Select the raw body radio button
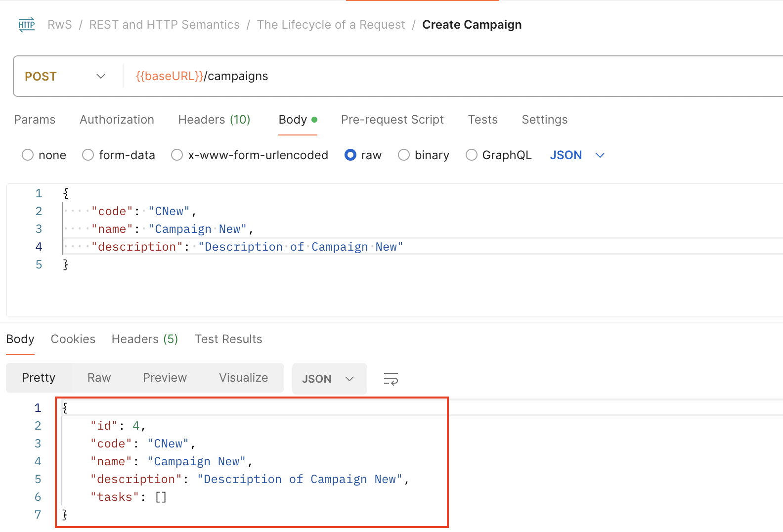This screenshot has width=783, height=532. click(350, 155)
